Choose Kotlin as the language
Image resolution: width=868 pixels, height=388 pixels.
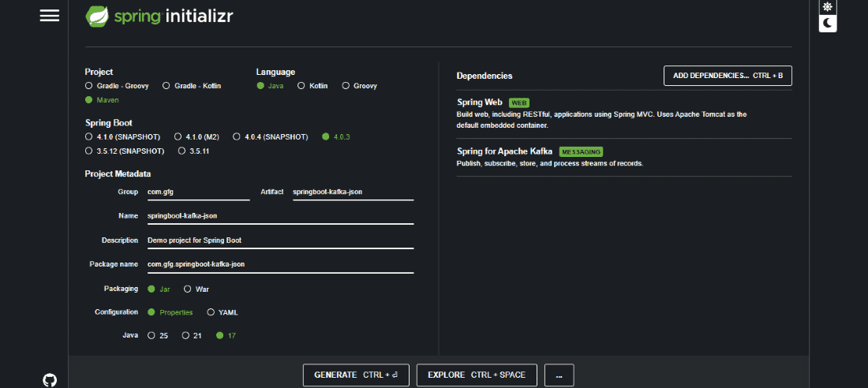click(x=312, y=86)
